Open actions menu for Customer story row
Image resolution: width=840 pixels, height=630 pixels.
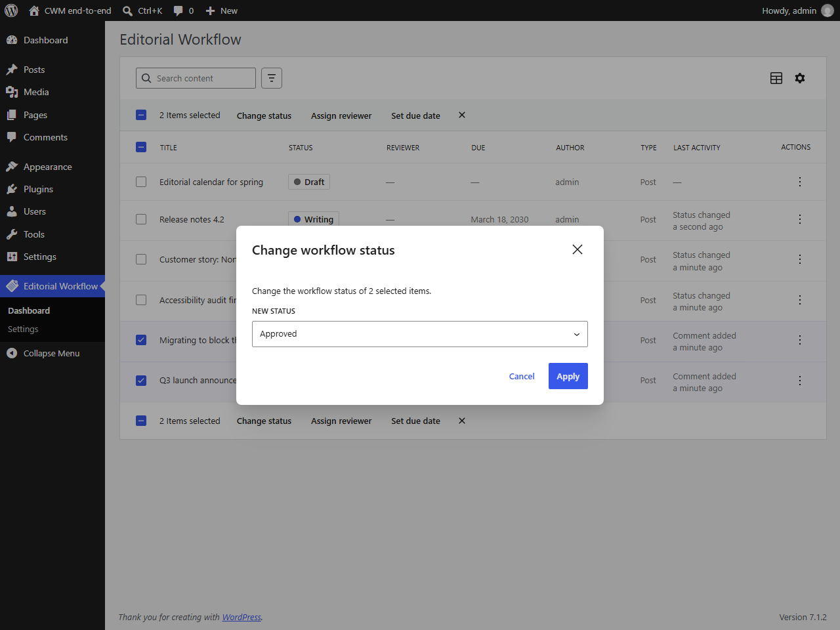click(800, 259)
